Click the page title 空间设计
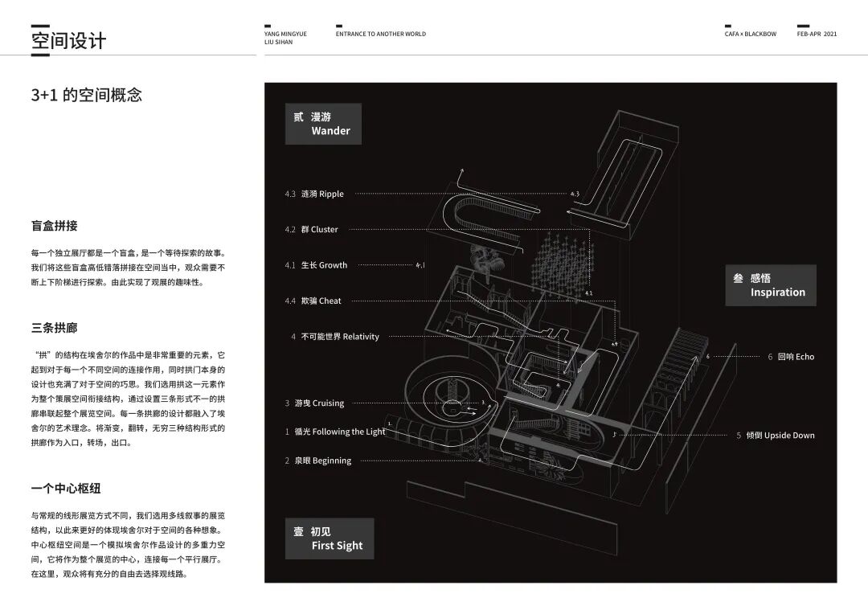This screenshot has height=614, width=868. [x=68, y=41]
